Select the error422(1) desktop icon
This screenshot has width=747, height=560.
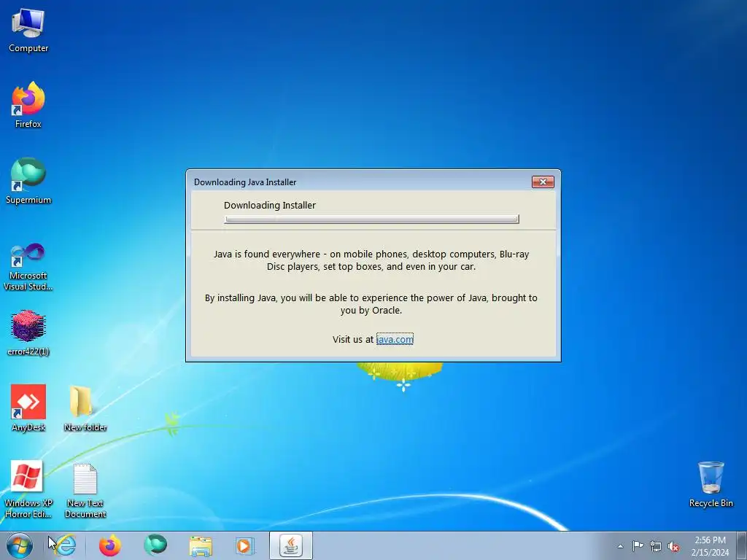point(28,332)
